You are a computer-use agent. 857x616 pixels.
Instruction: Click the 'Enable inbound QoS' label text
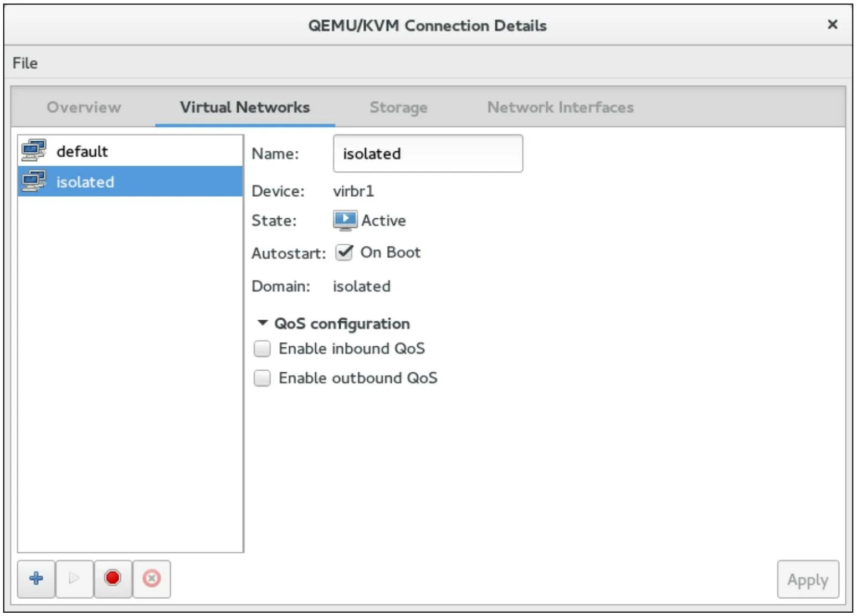pyautogui.click(x=352, y=348)
